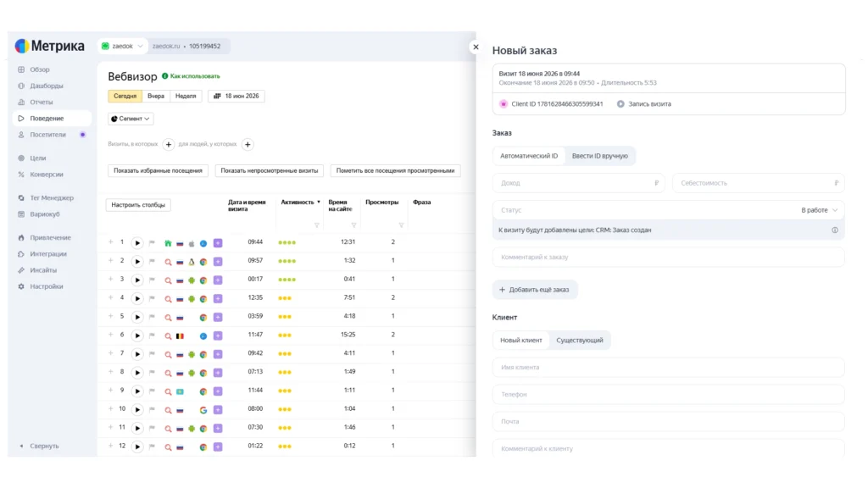Open the Сегмент dropdown

131,119
